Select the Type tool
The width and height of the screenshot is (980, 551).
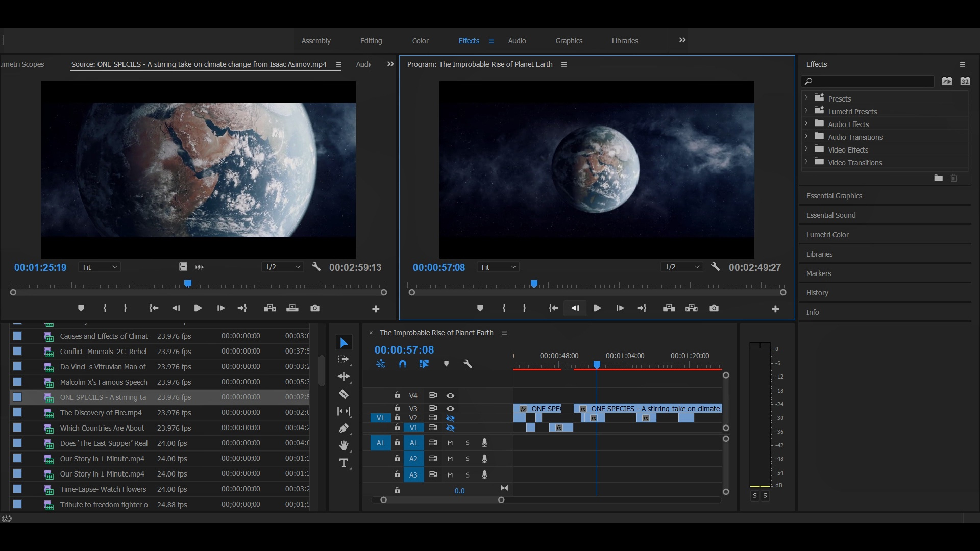[x=344, y=463]
